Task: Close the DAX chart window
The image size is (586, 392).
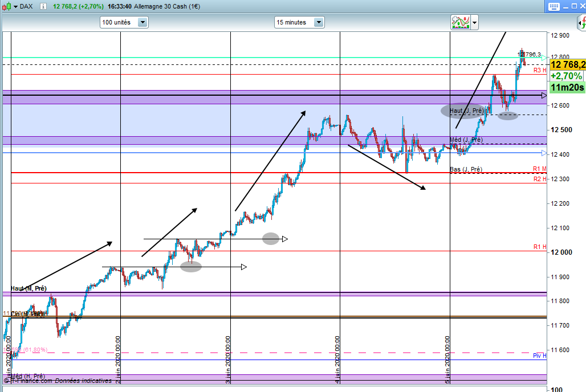Action: [x=582, y=6]
